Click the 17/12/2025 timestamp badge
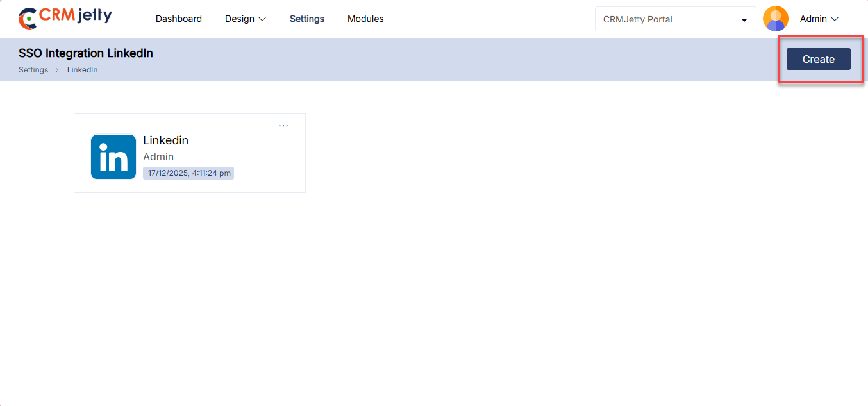The width and height of the screenshot is (868, 406). [188, 173]
